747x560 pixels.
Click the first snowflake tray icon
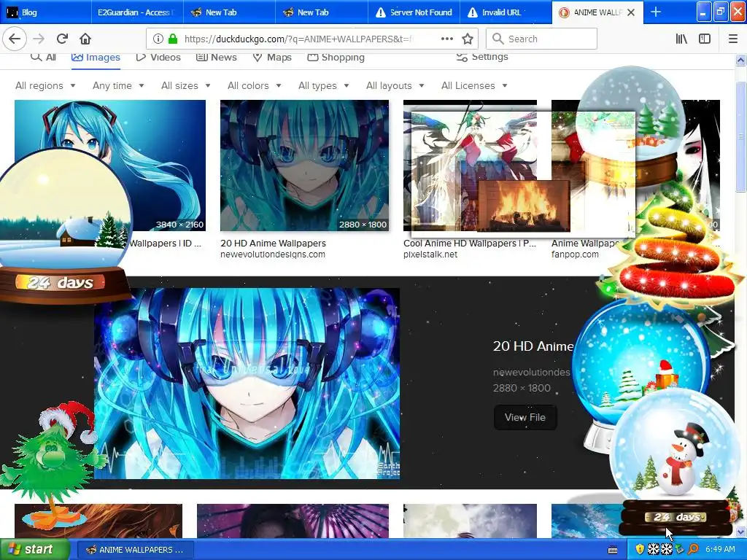click(x=653, y=550)
